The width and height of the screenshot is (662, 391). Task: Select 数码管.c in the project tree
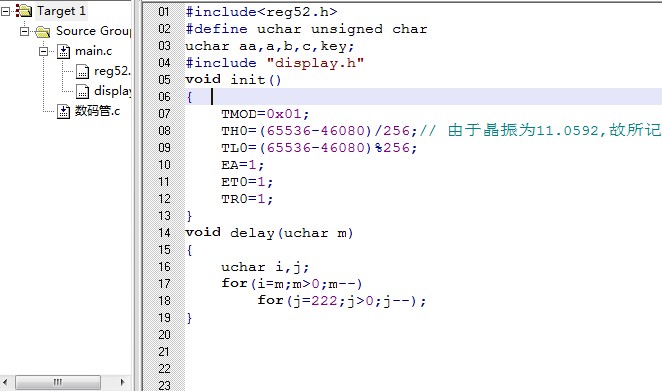pos(98,111)
